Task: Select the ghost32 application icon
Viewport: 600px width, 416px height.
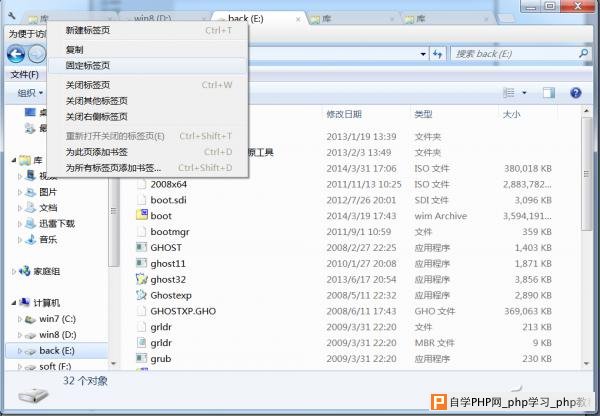Action: tap(142, 279)
